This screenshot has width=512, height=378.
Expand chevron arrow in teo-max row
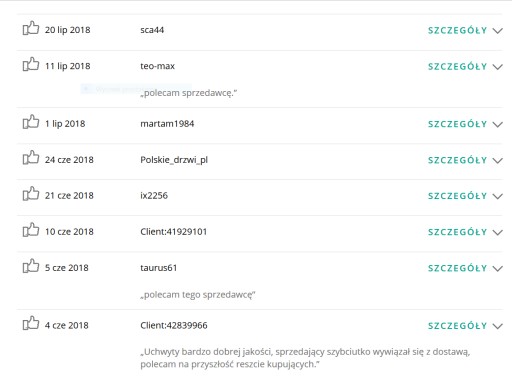[498, 67]
